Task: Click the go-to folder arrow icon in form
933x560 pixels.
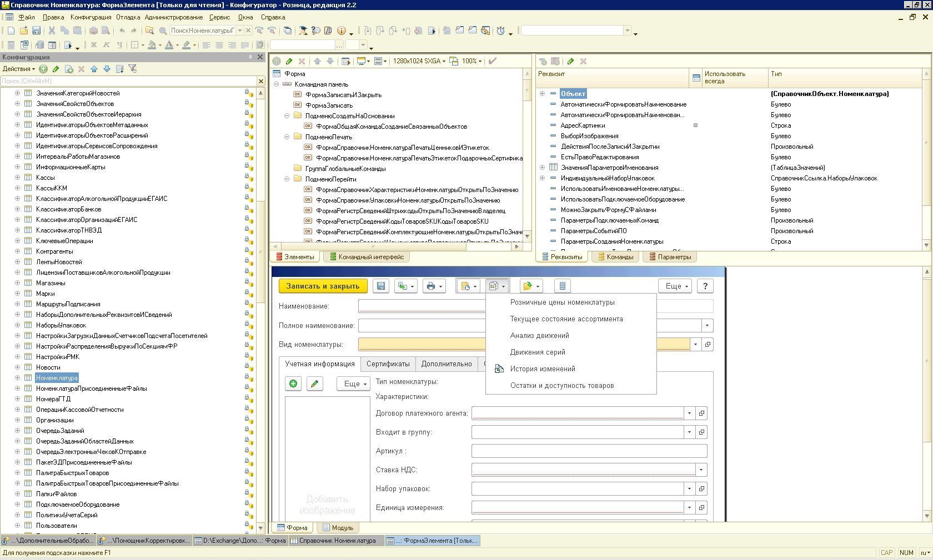Action: coord(530,286)
